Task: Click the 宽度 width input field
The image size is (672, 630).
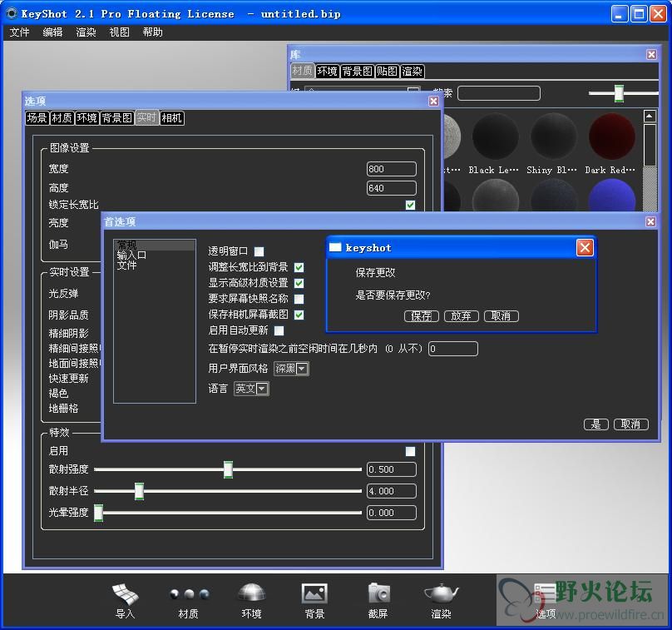Action: click(x=391, y=169)
